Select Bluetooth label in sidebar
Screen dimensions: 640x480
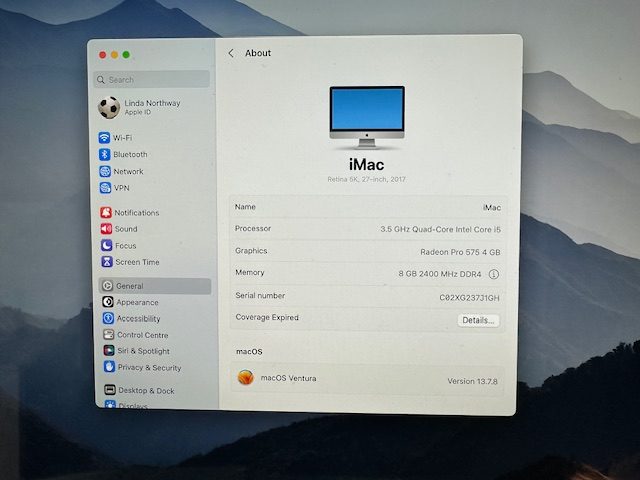130,154
